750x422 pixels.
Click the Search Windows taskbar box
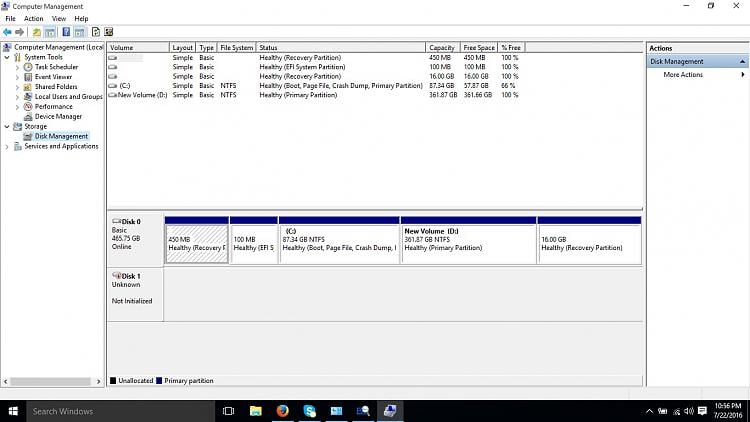[x=121, y=411]
